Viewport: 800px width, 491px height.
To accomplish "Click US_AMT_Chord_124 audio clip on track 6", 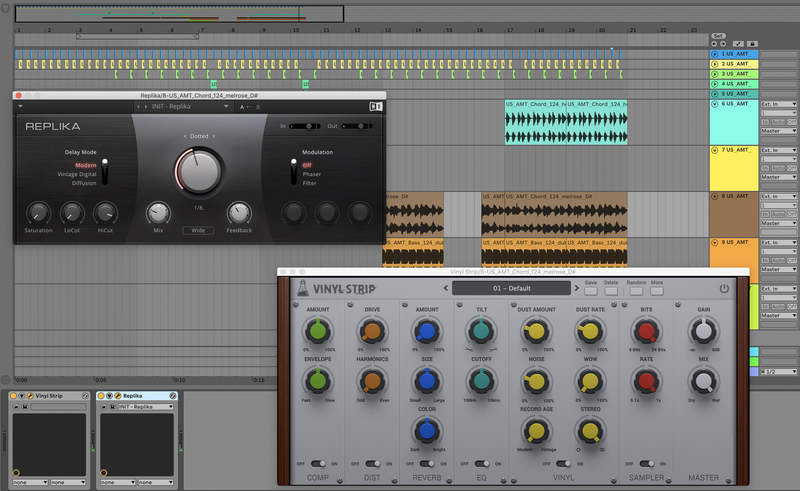I will coord(535,122).
